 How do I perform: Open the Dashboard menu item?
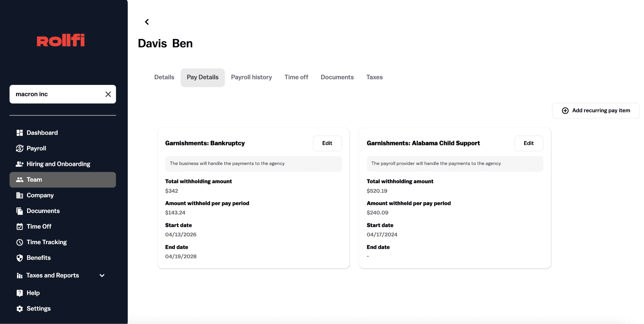(63, 133)
